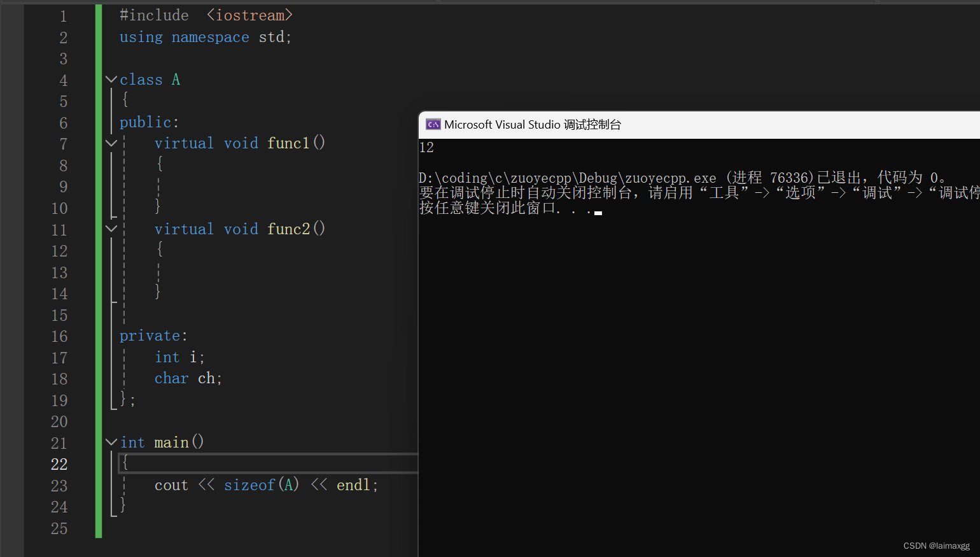The image size is (980, 557).
Task: Click line number 22 in the gutter
Action: (x=59, y=464)
